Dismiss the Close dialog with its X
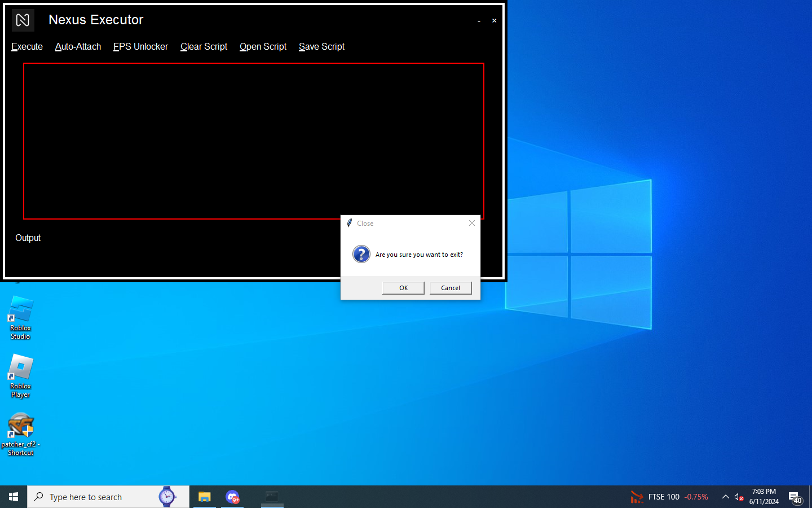Screen dimensions: 812x508 (472, 223)
